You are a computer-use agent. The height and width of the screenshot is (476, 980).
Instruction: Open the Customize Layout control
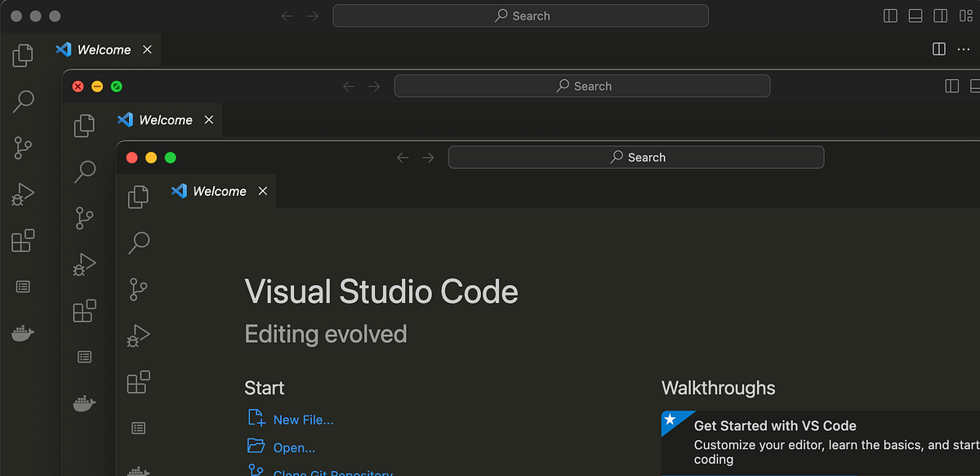pyautogui.click(x=964, y=16)
